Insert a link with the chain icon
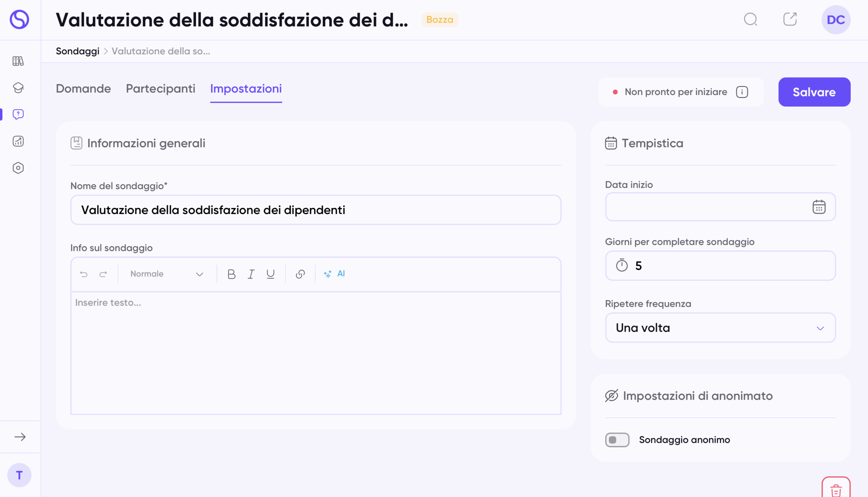The width and height of the screenshot is (868, 497). (300, 274)
